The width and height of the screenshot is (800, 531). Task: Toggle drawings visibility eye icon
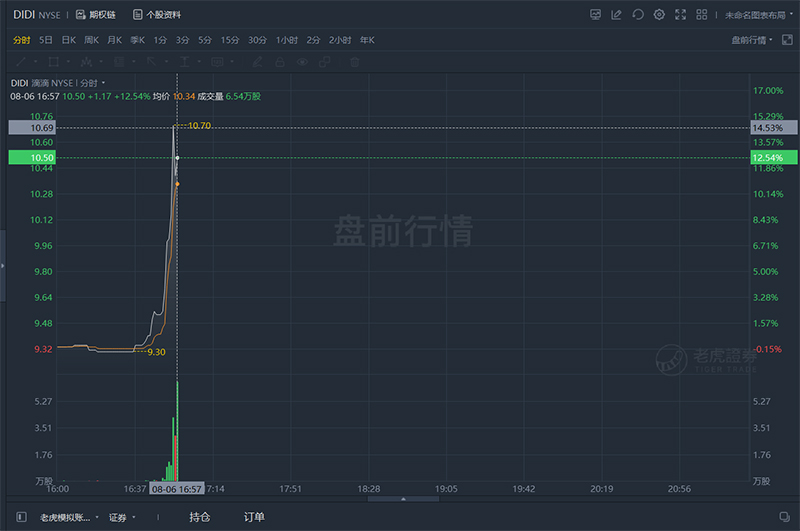point(302,62)
